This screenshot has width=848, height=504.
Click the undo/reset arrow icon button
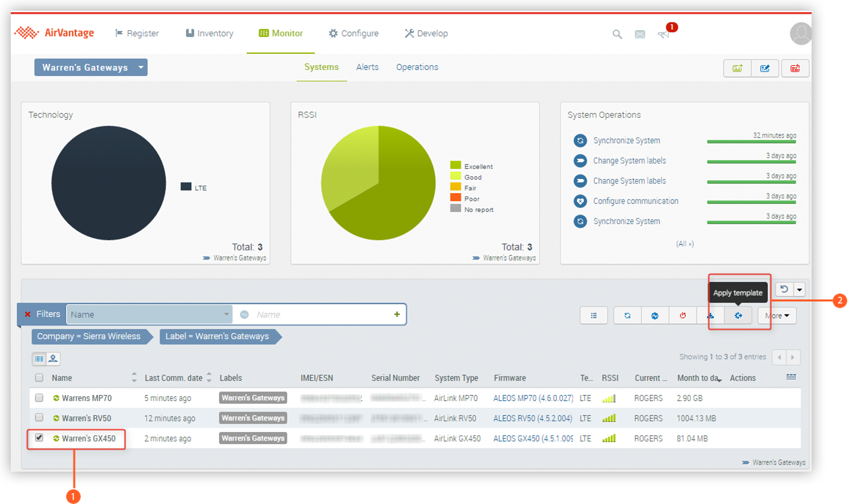pos(784,289)
